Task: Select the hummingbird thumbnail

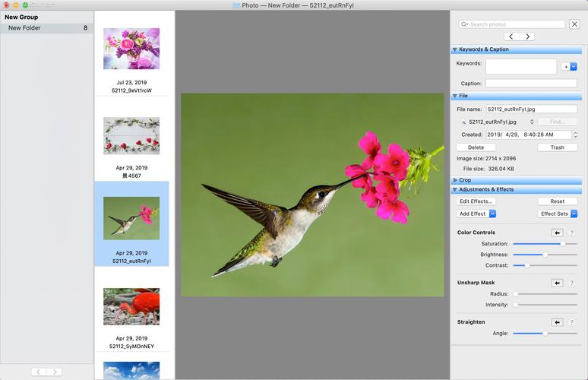Action: point(131,218)
